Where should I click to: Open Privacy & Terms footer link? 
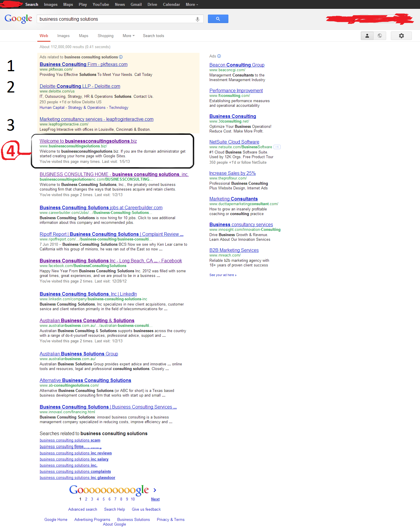coord(171,519)
